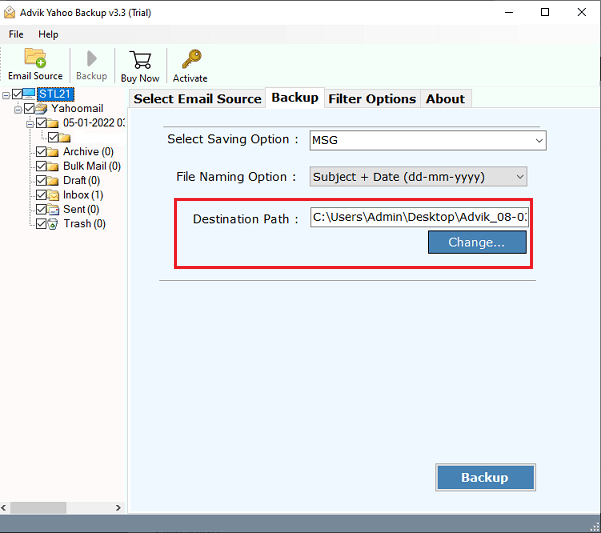Select the Archive (0) label
The width and height of the screenshot is (601, 533).
click(88, 152)
